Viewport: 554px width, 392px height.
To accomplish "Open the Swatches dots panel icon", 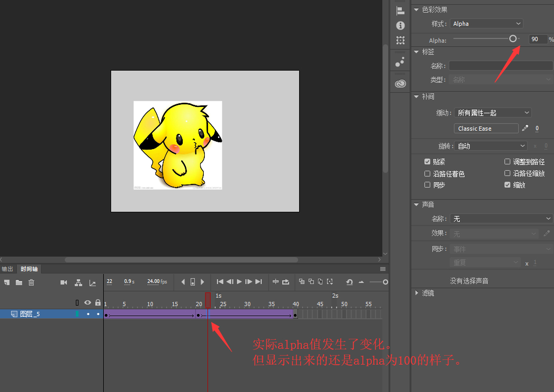I will 400,62.
